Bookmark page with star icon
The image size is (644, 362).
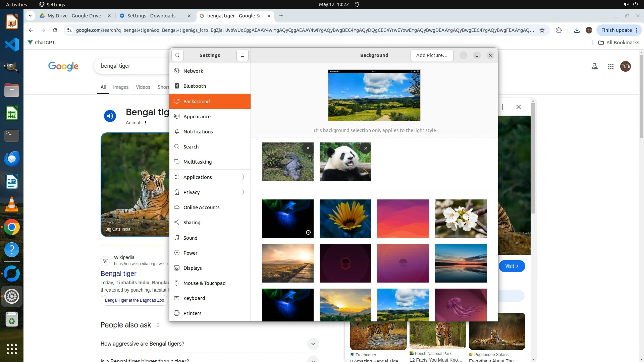coord(542,30)
